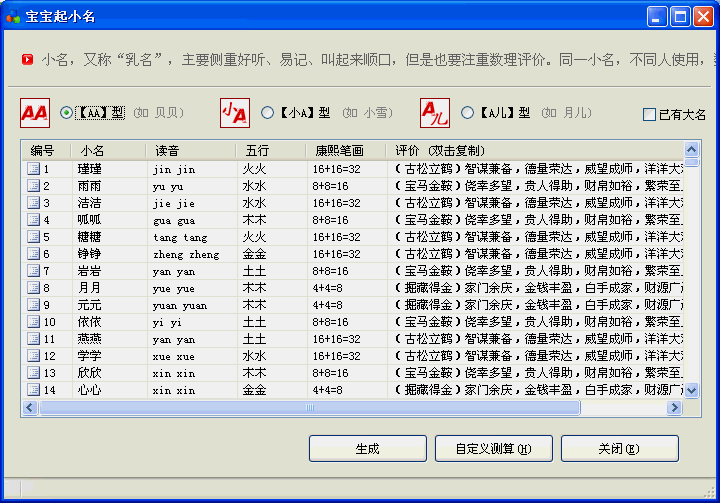The image size is (720, 503).
Task: Select the name 瑾瑾 in the list
Action: (x=90, y=169)
